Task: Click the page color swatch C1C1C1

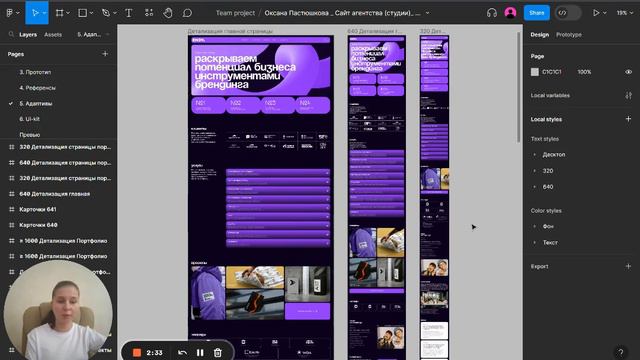Action: pyautogui.click(x=535, y=72)
